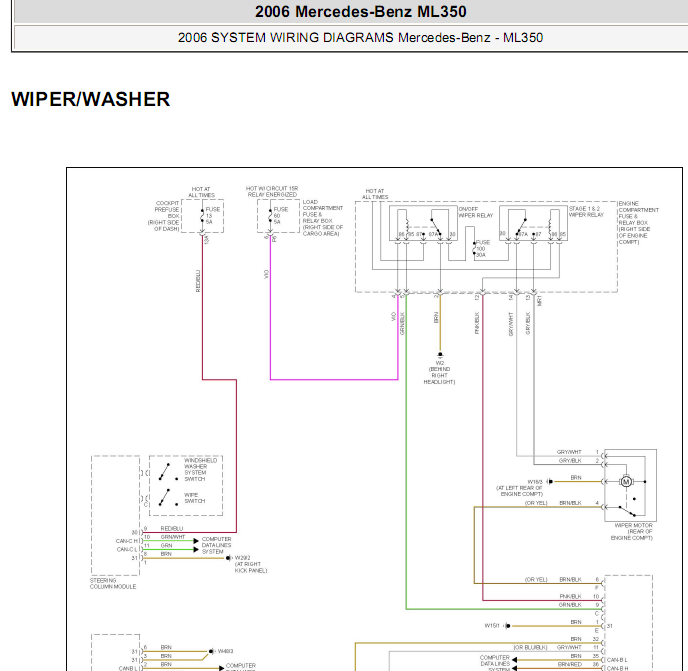Click the horizontal "RED/BLU" label at pin 9
The height and width of the screenshot is (671, 688).
click(x=172, y=528)
